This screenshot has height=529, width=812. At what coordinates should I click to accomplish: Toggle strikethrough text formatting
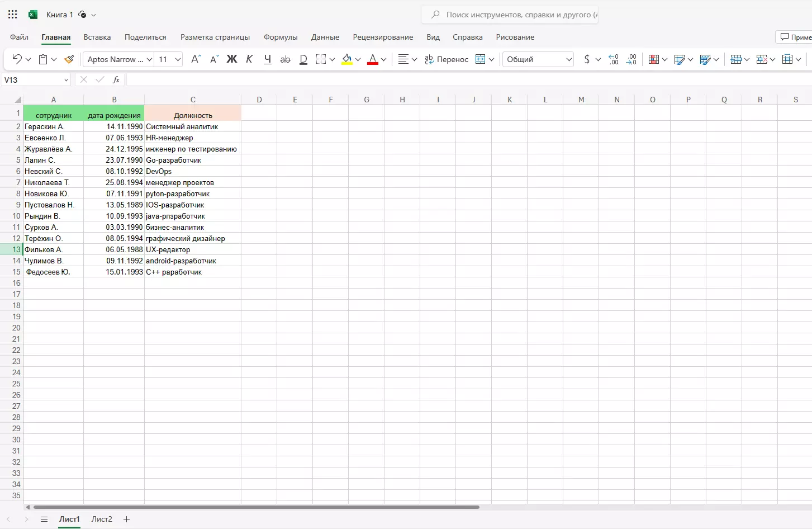[x=285, y=59]
